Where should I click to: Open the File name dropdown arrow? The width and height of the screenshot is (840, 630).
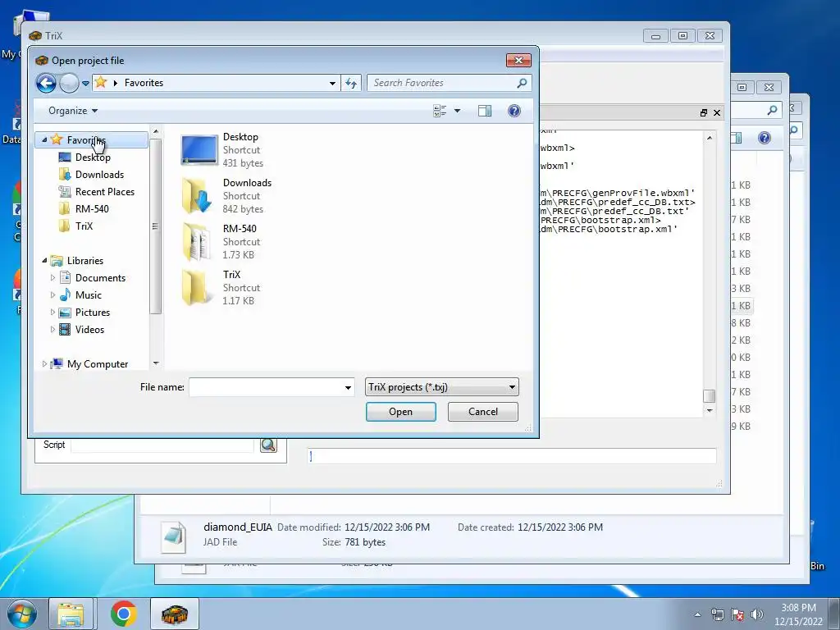(x=348, y=387)
